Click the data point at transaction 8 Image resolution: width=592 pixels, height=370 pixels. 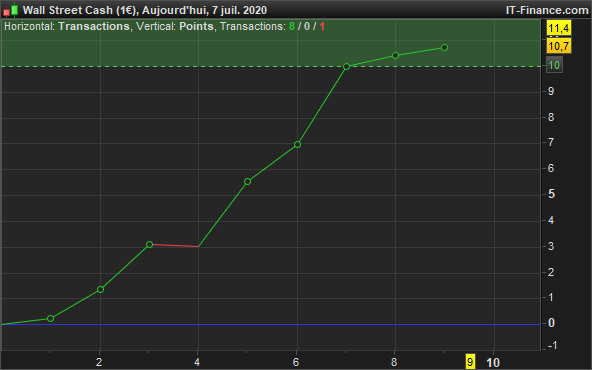[x=396, y=56]
